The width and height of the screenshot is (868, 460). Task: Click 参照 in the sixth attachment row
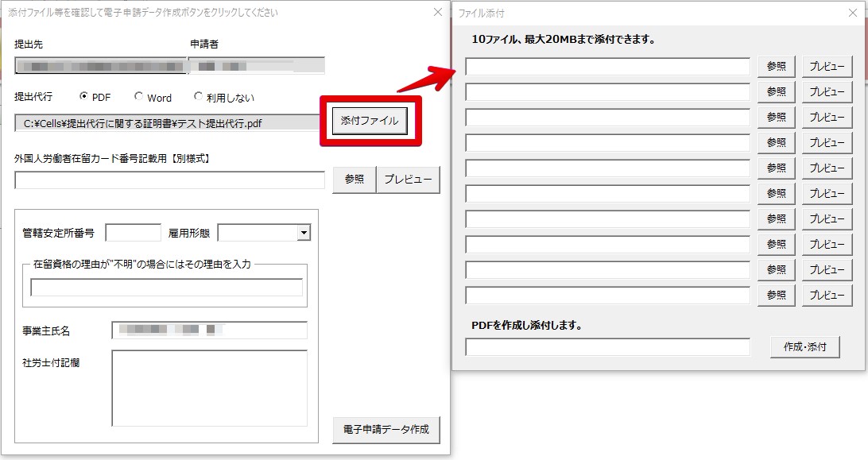(776, 194)
